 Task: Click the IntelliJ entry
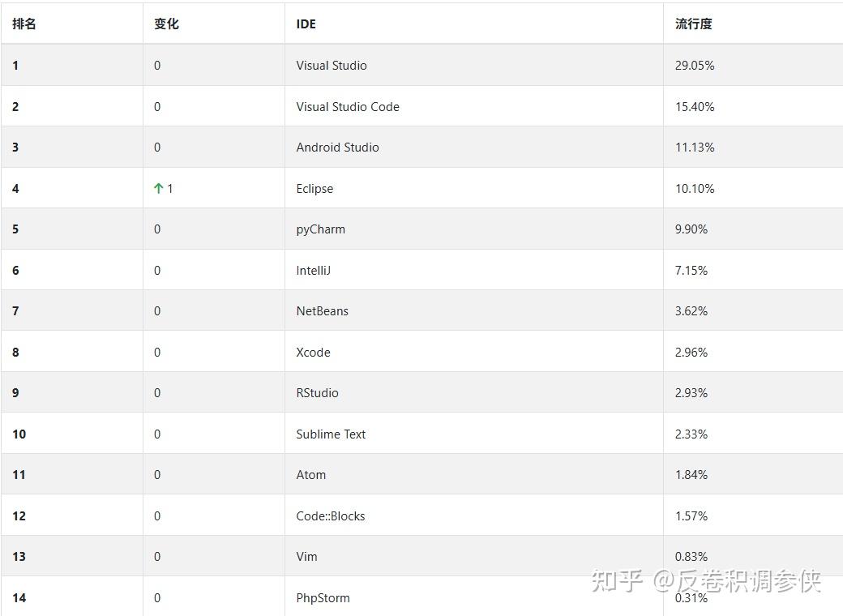[x=313, y=271]
